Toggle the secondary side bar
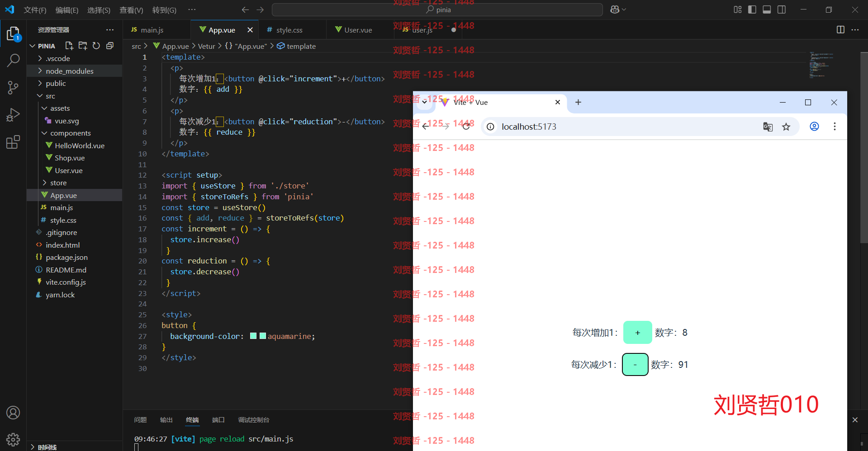Image resolution: width=868 pixels, height=451 pixels. pos(782,9)
